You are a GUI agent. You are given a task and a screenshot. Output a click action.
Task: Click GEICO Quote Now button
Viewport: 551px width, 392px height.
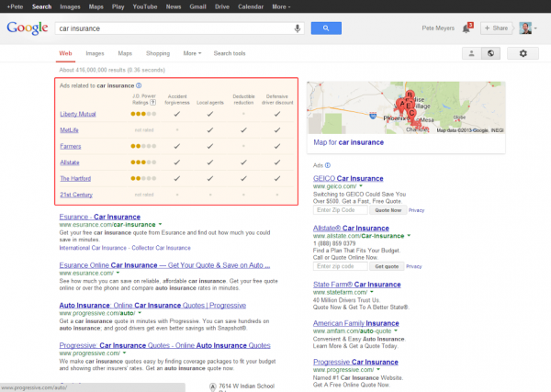pos(388,210)
